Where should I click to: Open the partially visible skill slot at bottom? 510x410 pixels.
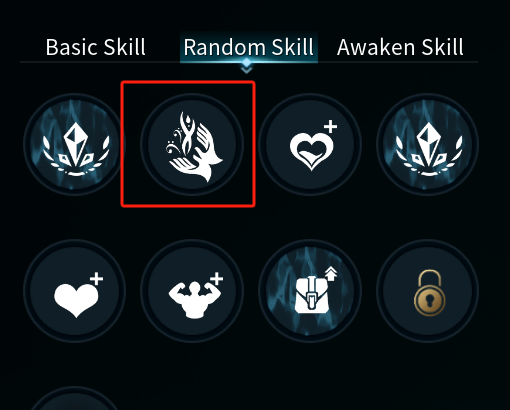pyautogui.click(x=74, y=399)
